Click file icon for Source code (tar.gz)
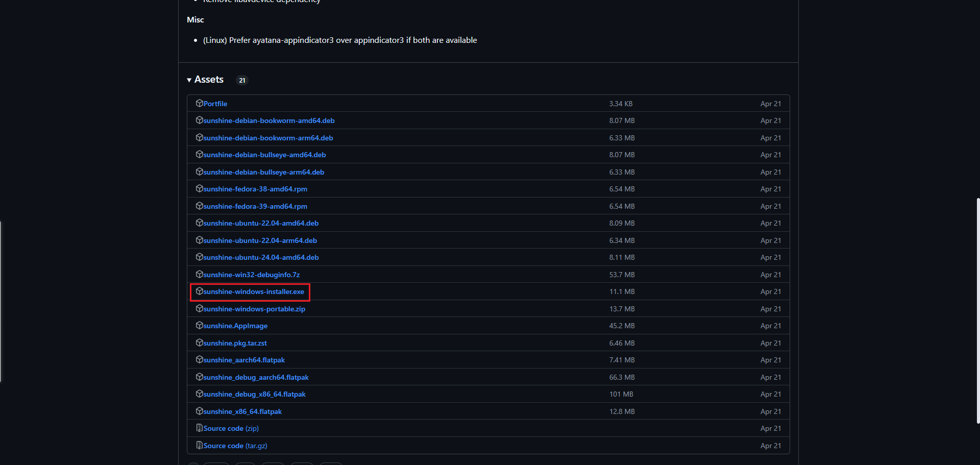 pos(200,445)
